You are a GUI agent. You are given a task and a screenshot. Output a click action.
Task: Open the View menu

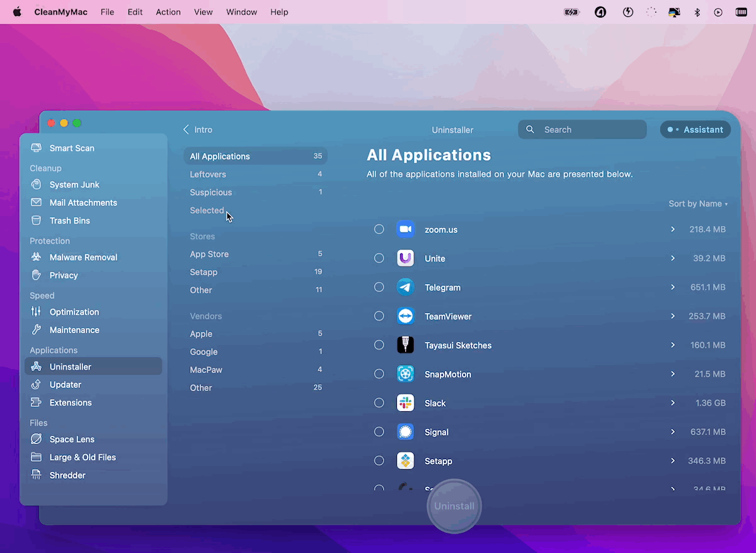(x=203, y=12)
